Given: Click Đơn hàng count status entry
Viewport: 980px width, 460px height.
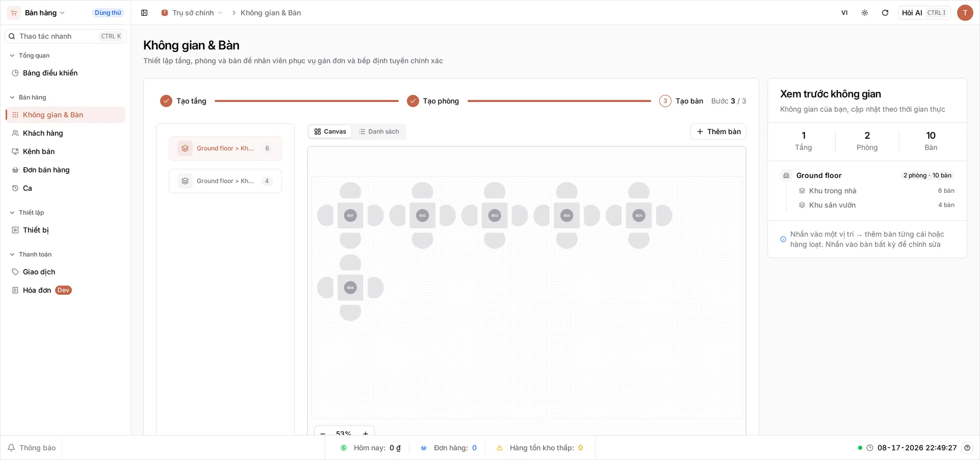Looking at the screenshot, I should click(448, 448).
